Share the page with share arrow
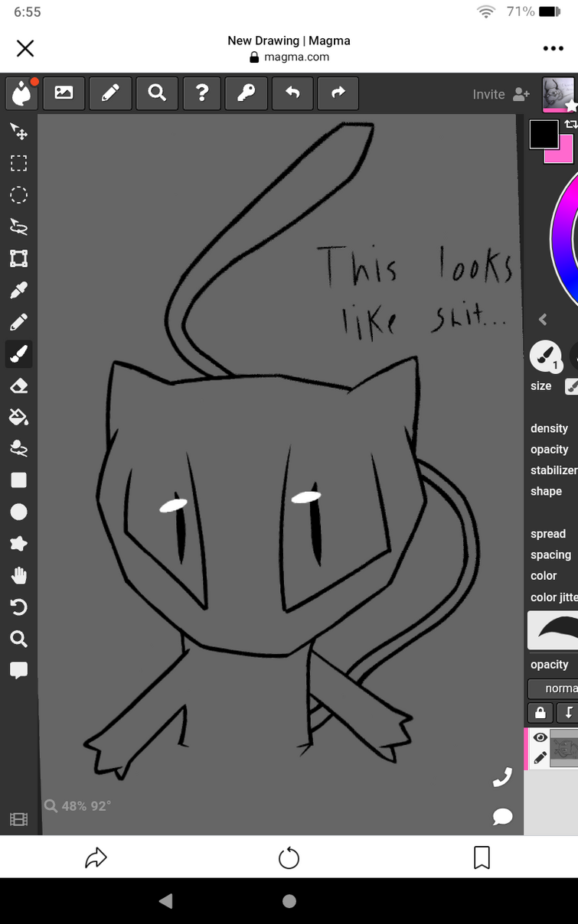This screenshot has height=924, width=578. [96, 858]
